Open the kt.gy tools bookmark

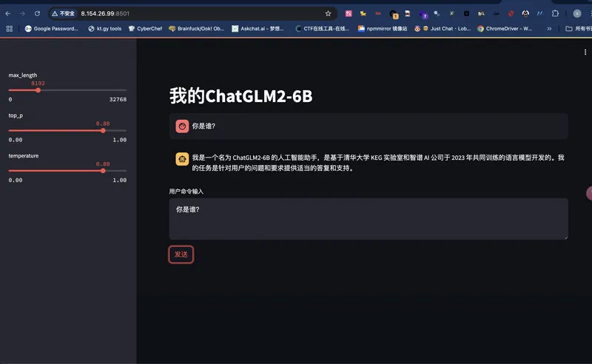[x=104, y=29]
